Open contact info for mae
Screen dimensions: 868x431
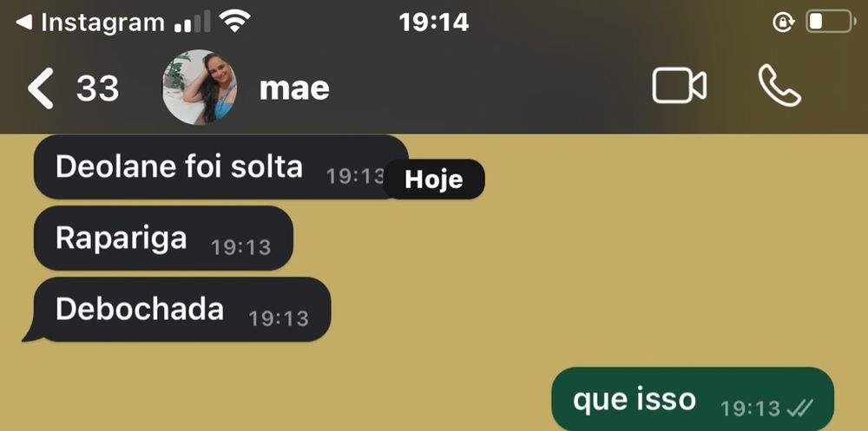coord(294,88)
